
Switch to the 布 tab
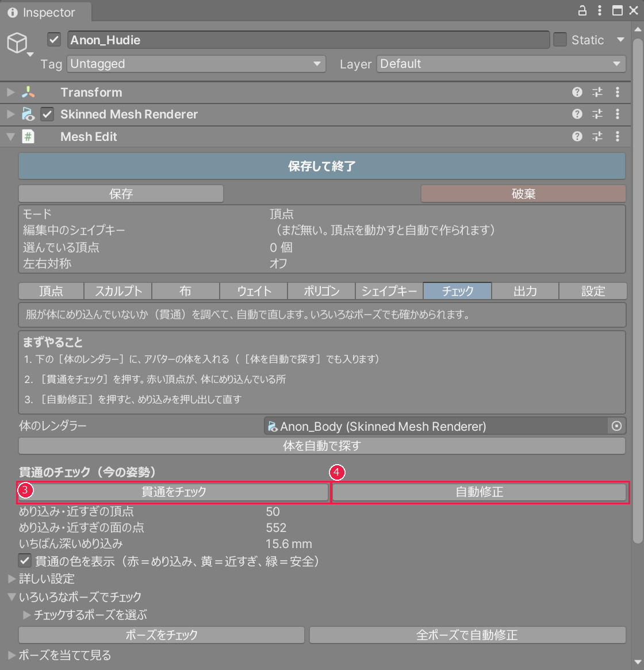(x=186, y=291)
